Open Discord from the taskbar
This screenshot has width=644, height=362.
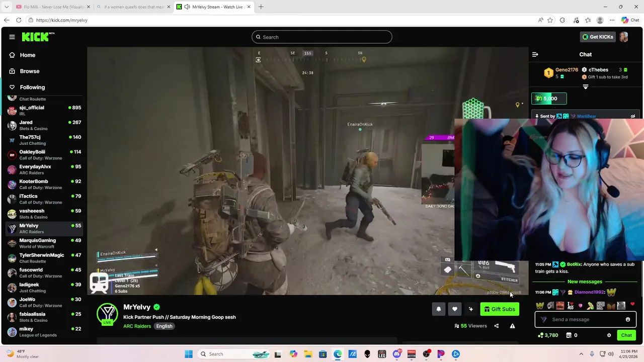396,354
